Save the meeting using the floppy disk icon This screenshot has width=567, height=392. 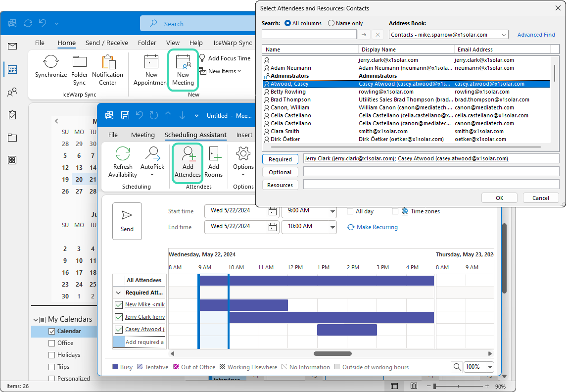[x=125, y=115]
